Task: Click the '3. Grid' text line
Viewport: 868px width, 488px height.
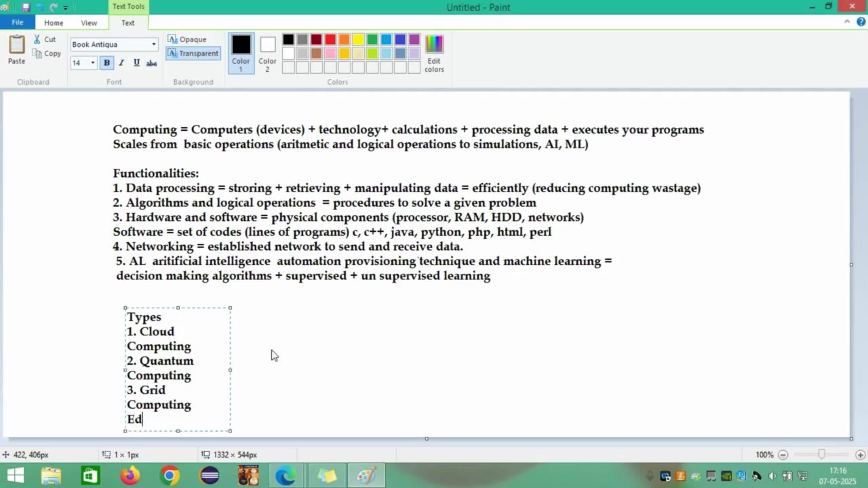Action: [x=146, y=390]
